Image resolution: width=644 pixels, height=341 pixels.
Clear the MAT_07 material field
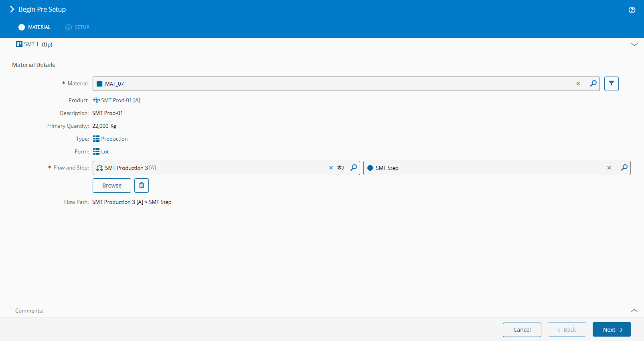point(578,84)
